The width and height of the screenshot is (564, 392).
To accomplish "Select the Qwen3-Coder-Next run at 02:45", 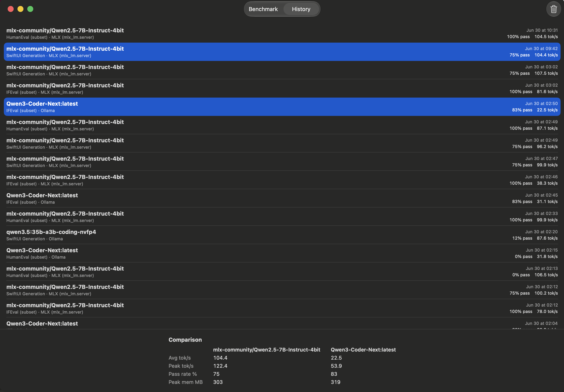I will tap(282, 198).
